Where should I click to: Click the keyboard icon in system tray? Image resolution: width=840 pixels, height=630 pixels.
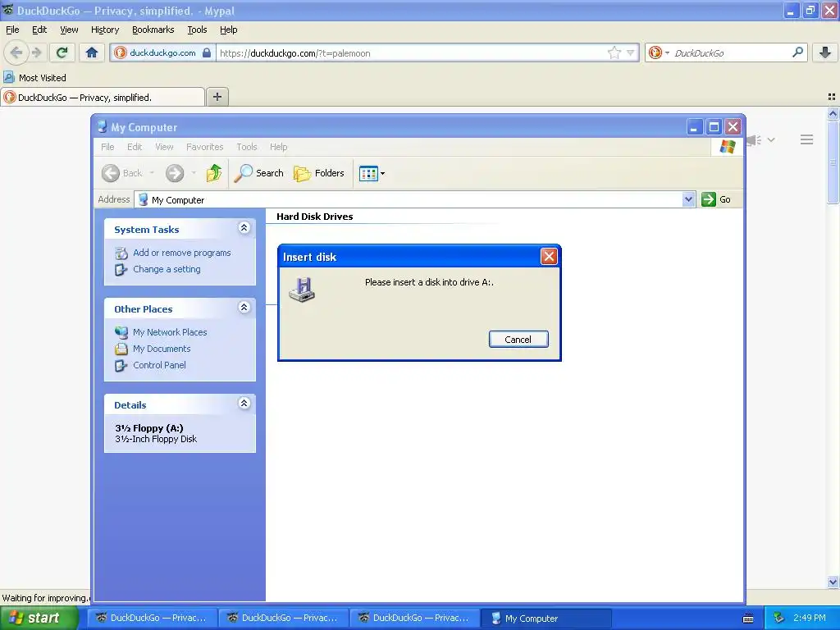[x=748, y=619]
